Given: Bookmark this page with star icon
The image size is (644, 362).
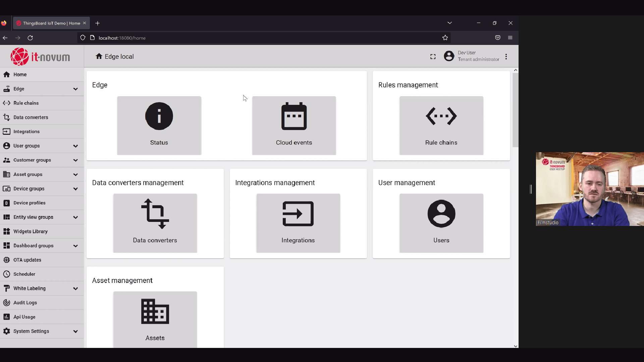Looking at the screenshot, I should [x=445, y=38].
